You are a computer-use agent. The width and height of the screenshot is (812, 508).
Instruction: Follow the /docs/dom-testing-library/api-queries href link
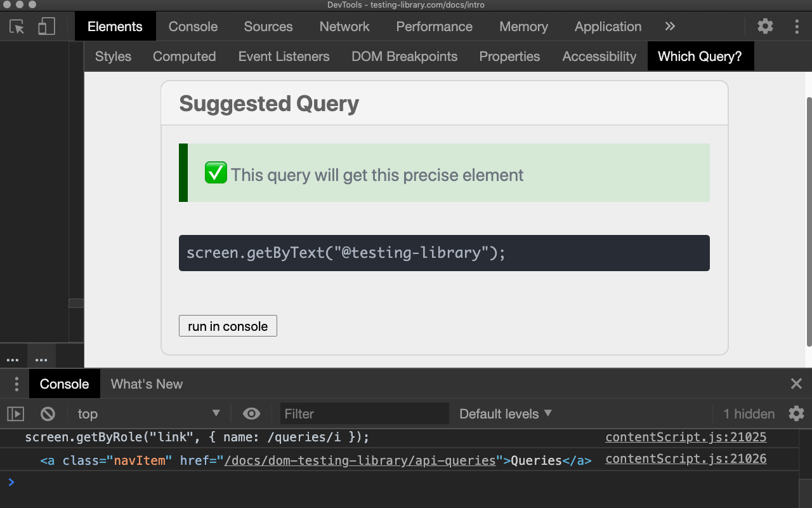[x=360, y=460]
